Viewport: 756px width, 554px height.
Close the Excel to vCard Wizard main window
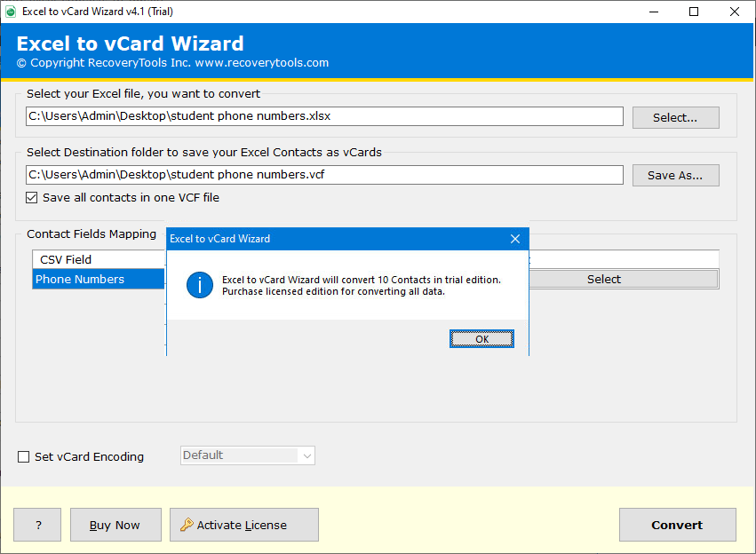[735, 12]
